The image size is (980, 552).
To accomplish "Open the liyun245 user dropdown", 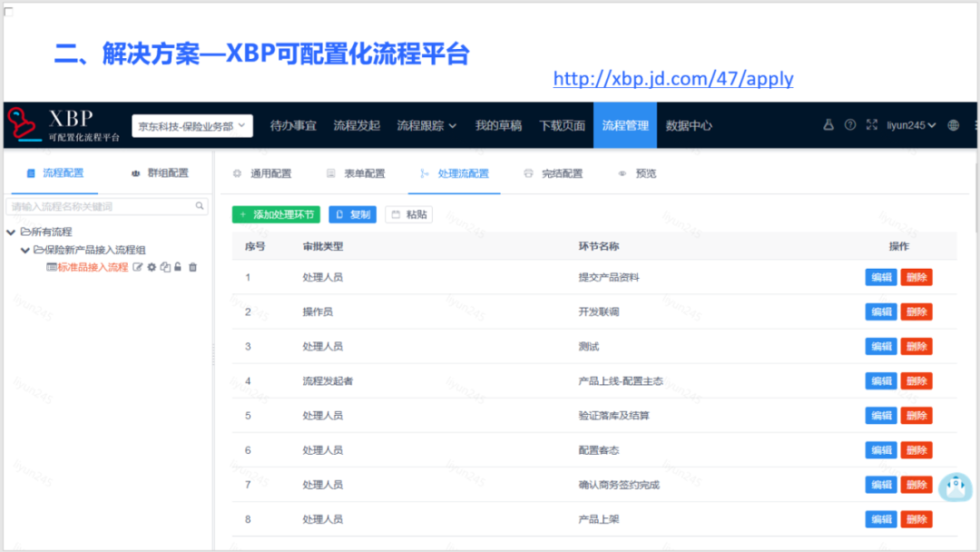I will point(911,125).
